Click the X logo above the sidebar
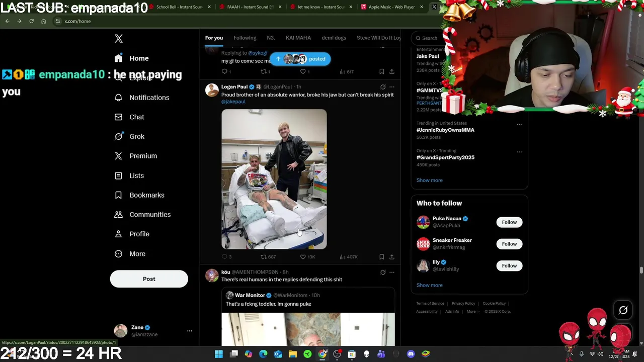 click(x=119, y=39)
